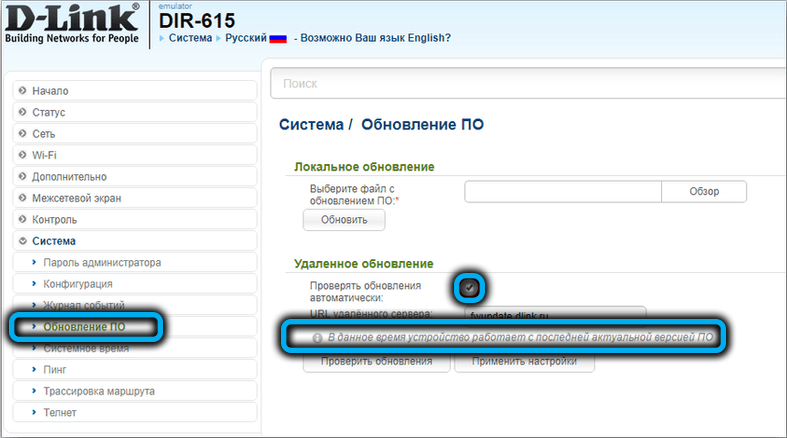This screenshot has width=787, height=438.
Task: Select Обновление ПО in sidebar
Action: click(x=84, y=327)
